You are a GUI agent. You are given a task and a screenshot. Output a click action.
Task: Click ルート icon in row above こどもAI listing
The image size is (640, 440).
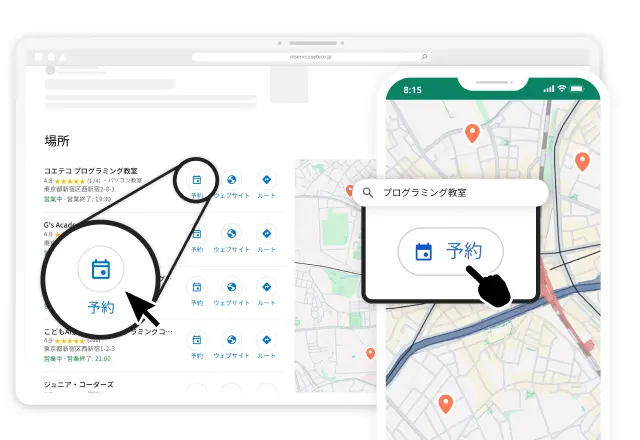pyautogui.click(x=266, y=287)
